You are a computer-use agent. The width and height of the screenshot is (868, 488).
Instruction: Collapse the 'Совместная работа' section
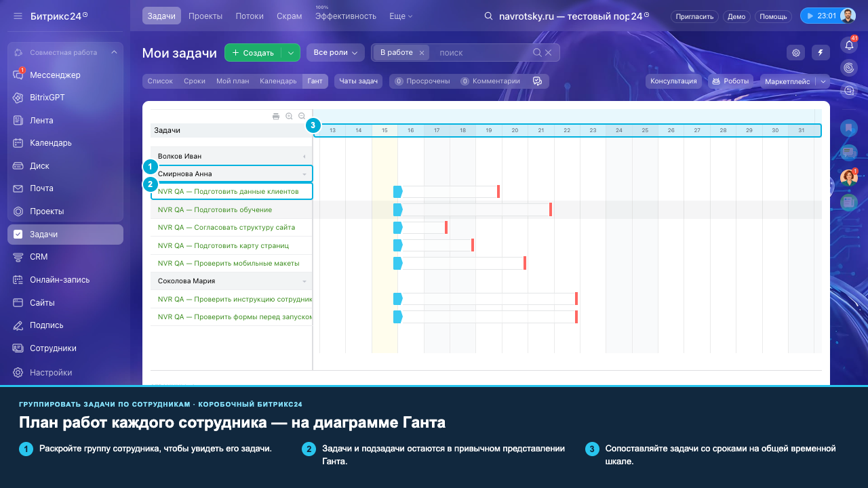click(114, 52)
